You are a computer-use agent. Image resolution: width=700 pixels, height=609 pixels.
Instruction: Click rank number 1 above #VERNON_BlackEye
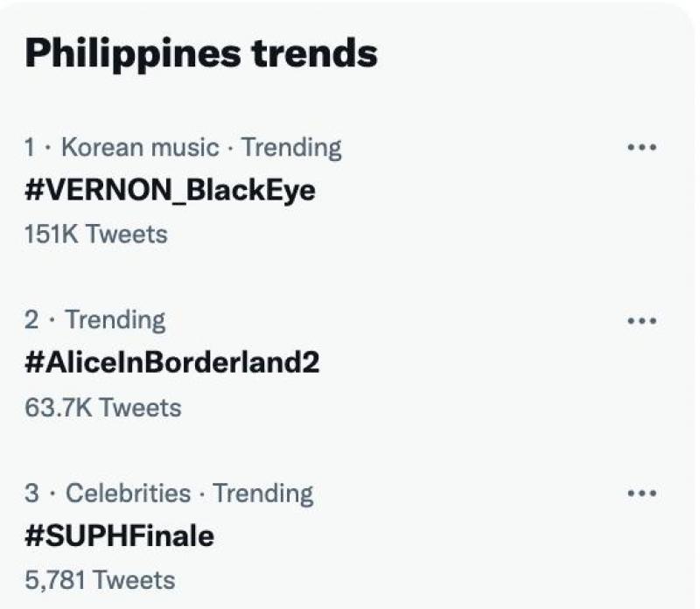tap(31, 148)
